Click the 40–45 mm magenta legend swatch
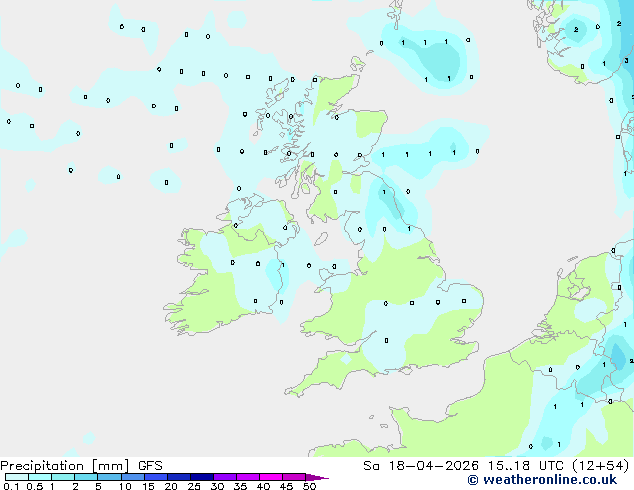Image resolution: width=634 pixels, height=490 pixels. [x=271, y=477]
